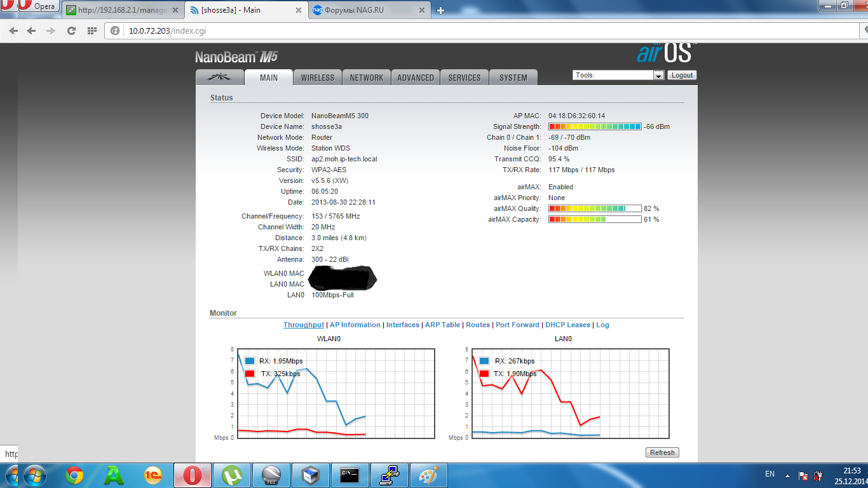Open the Port Forward link

(518, 325)
